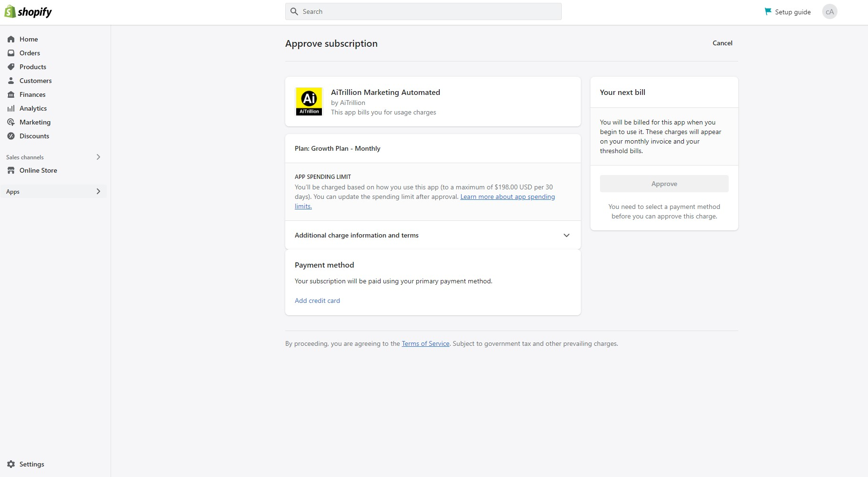The height and width of the screenshot is (477, 868).
Task: Click the search magnifier icon
Action: click(294, 11)
